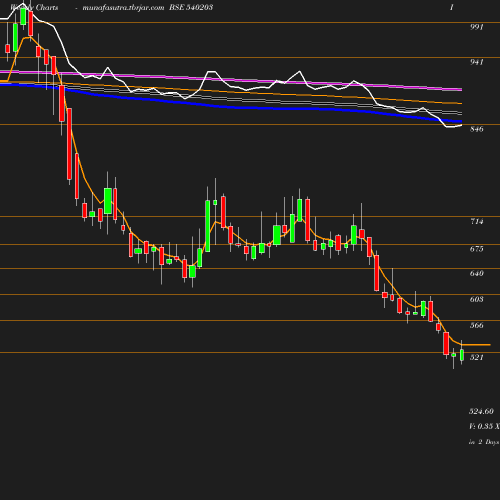Screen dimensions: 500x500
Task: Click the end of the thick blue moving average line
Action: point(460,121)
